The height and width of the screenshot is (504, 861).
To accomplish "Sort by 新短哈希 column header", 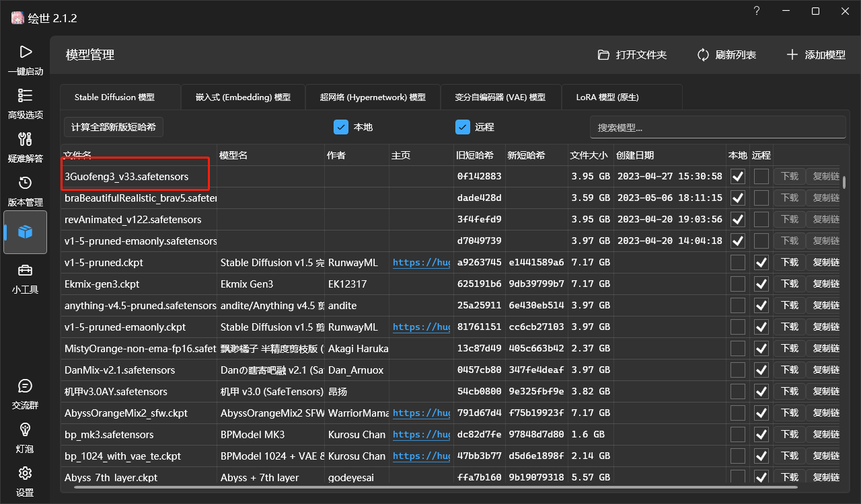I will tap(536, 155).
